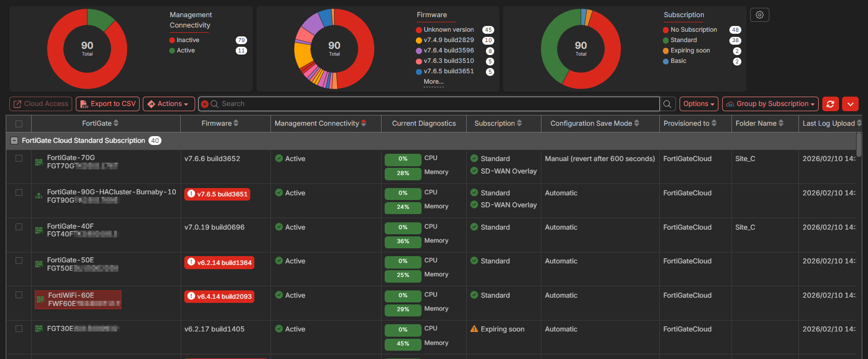
Task: Click the v6.4.14 build2093 warning badge
Action: point(219,297)
